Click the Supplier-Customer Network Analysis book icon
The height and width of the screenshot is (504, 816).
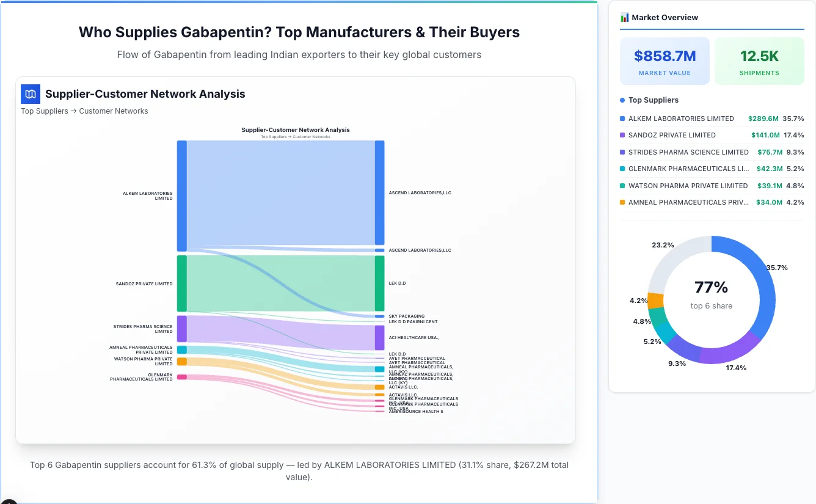30,94
